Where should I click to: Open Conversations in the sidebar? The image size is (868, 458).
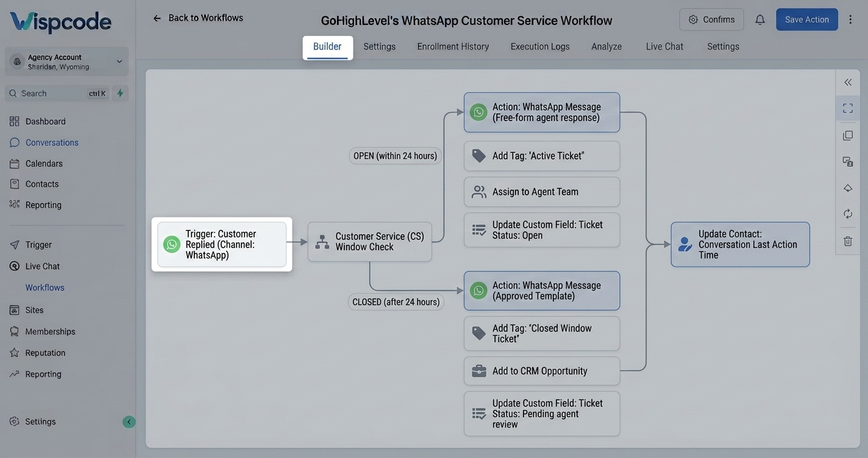tap(52, 143)
